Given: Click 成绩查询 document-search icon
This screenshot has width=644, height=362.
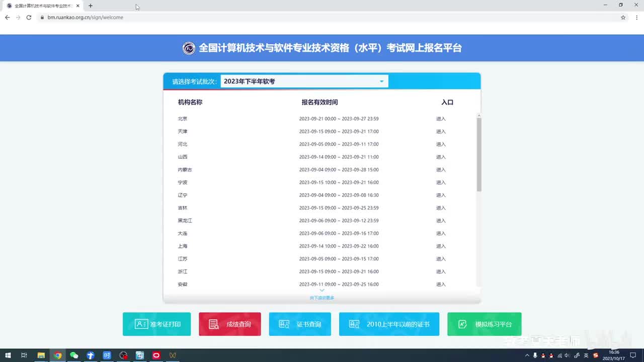Looking at the screenshot, I should click(x=214, y=324).
